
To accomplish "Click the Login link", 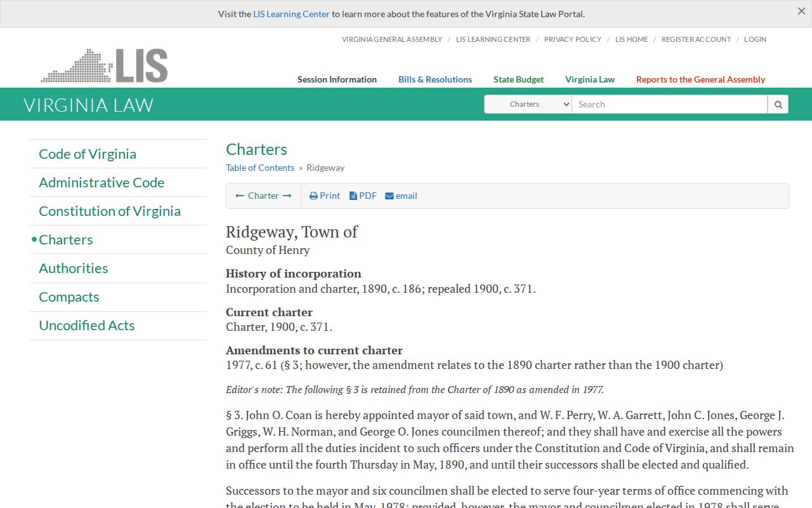I will click(755, 39).
